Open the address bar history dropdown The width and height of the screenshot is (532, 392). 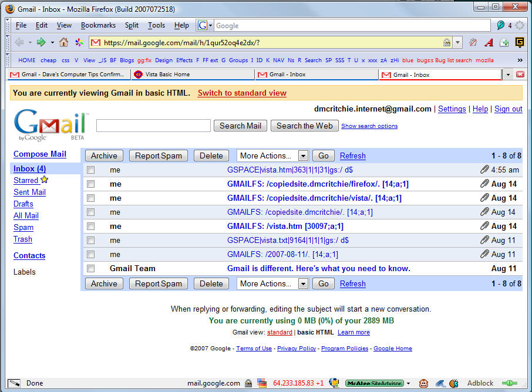(x=457, y=42)
